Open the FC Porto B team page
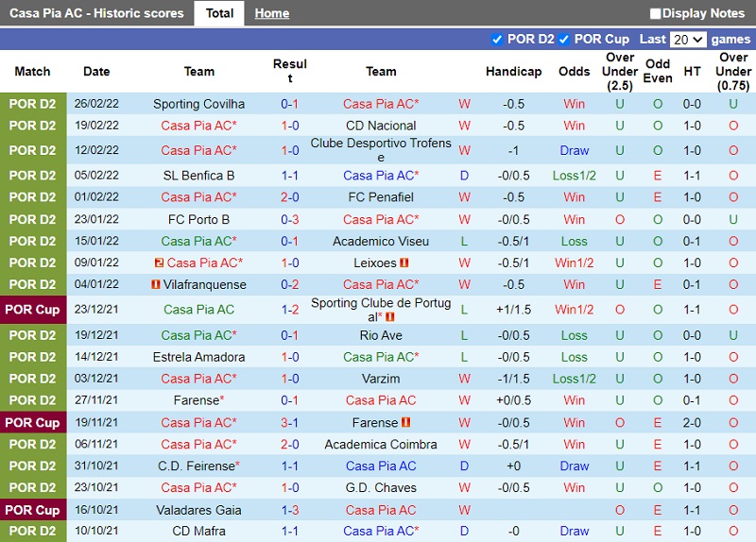This screenshot has width=756, height=542. [198, 219]
